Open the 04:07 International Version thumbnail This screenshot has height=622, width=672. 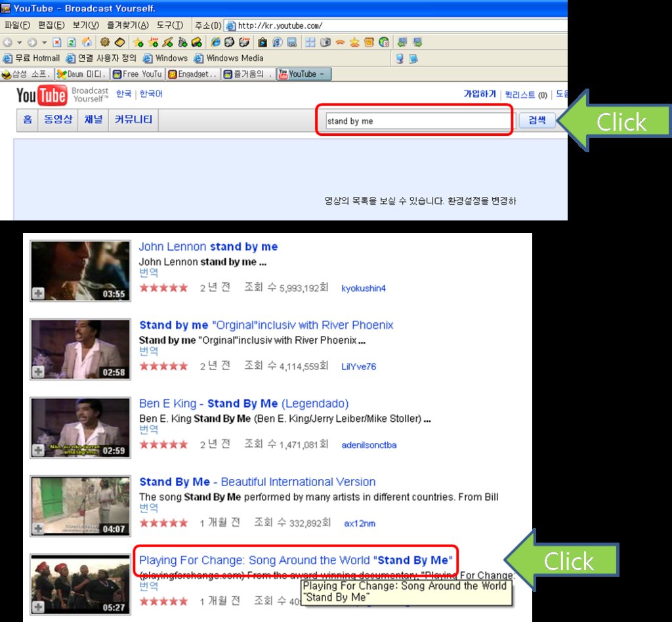click(80, 506)
